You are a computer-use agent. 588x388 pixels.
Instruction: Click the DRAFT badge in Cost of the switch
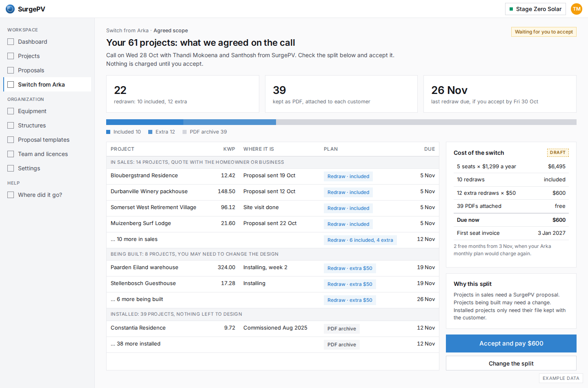558,153
